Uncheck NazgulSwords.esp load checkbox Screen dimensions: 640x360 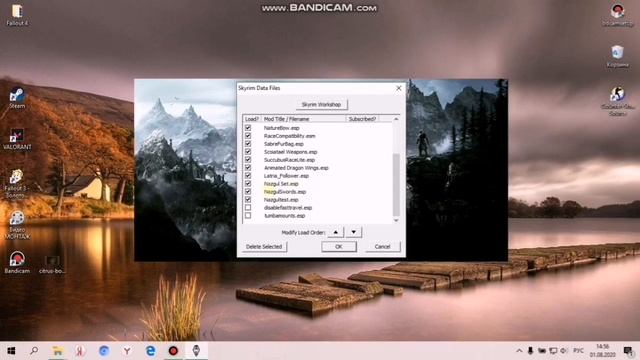(248, 191)
